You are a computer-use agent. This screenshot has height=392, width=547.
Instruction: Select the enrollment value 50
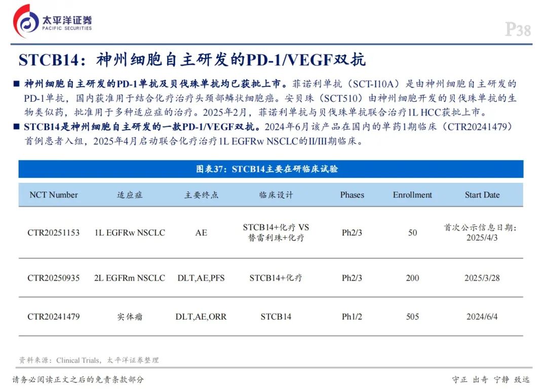click(412, 232)
